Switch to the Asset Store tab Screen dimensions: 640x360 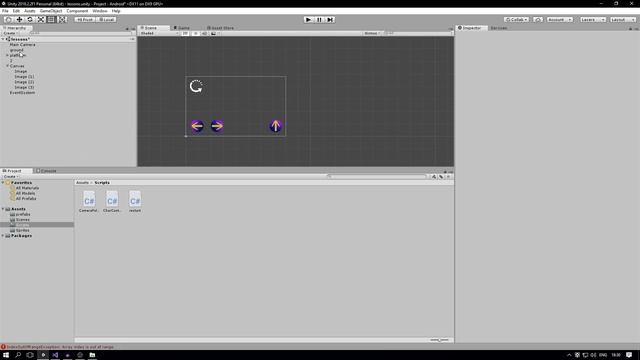[220, 28]
